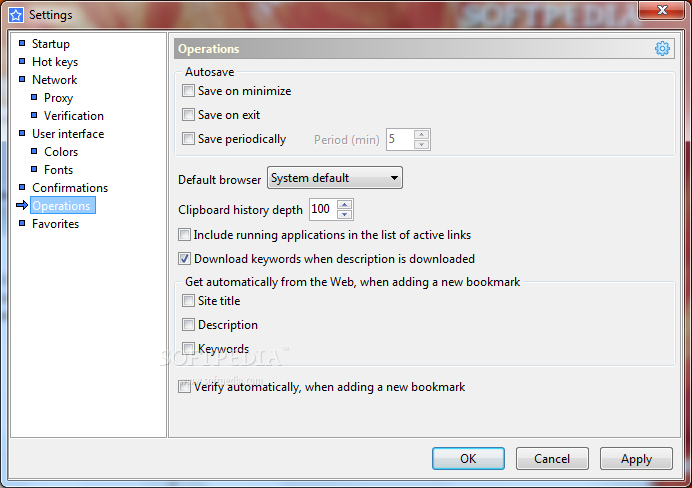Open the Verification settings page
692x488 pixels.
pos(74,116)
